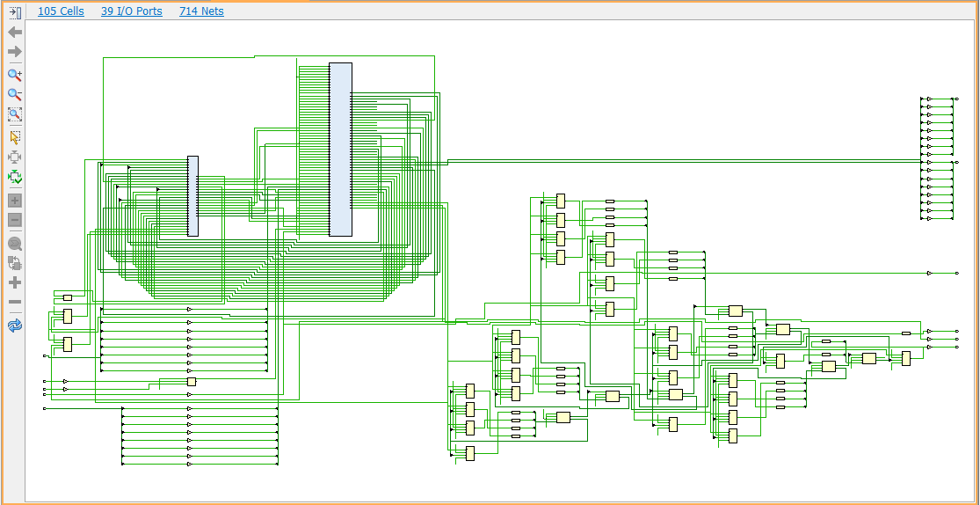
Task: Go back with the Previous arrow
Action: pyautogui.click(x=14, y=33)
